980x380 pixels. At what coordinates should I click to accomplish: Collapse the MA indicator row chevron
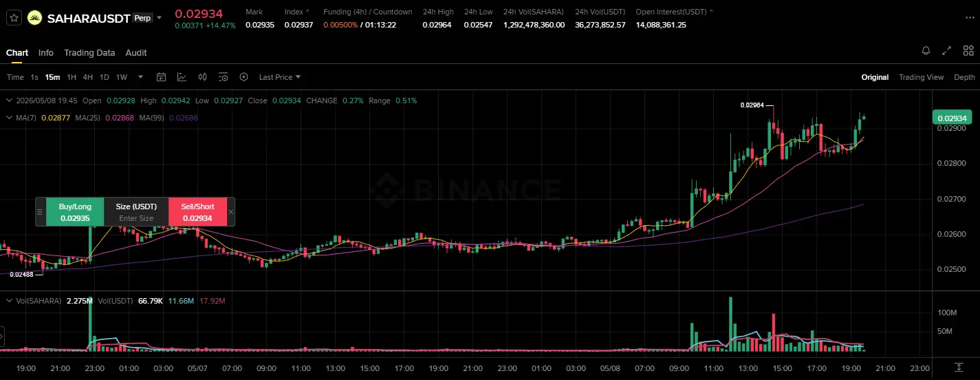8,118
